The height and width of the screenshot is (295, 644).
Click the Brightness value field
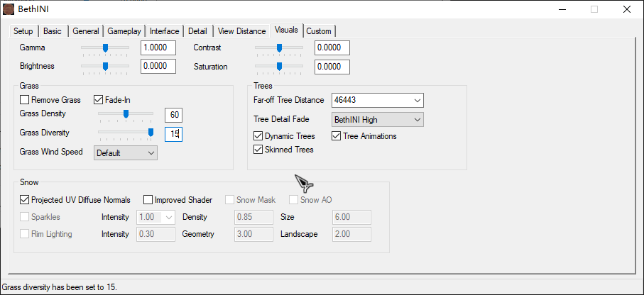click(158, 67)
